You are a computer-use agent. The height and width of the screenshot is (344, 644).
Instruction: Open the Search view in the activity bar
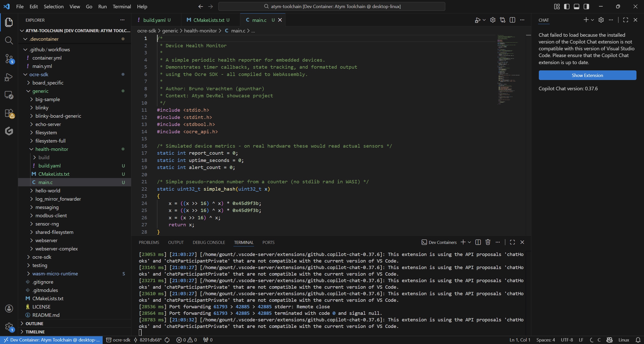(x=9, y=40)
